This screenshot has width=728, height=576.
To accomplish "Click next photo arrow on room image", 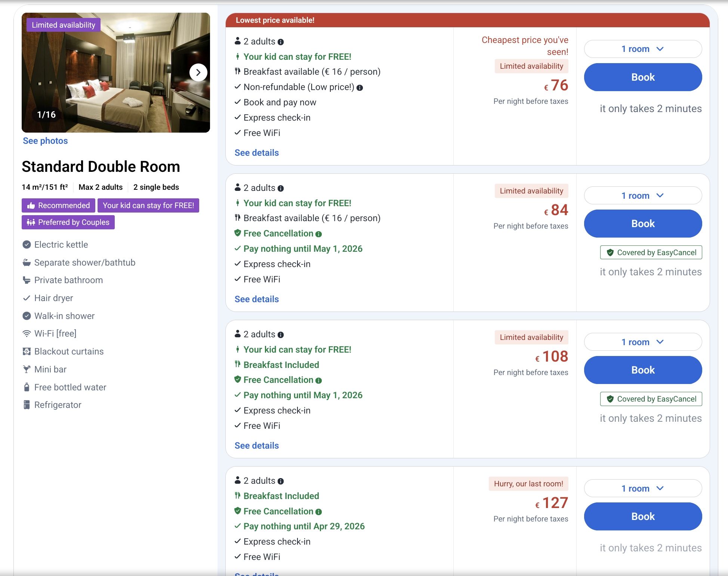I will (198, 72).
